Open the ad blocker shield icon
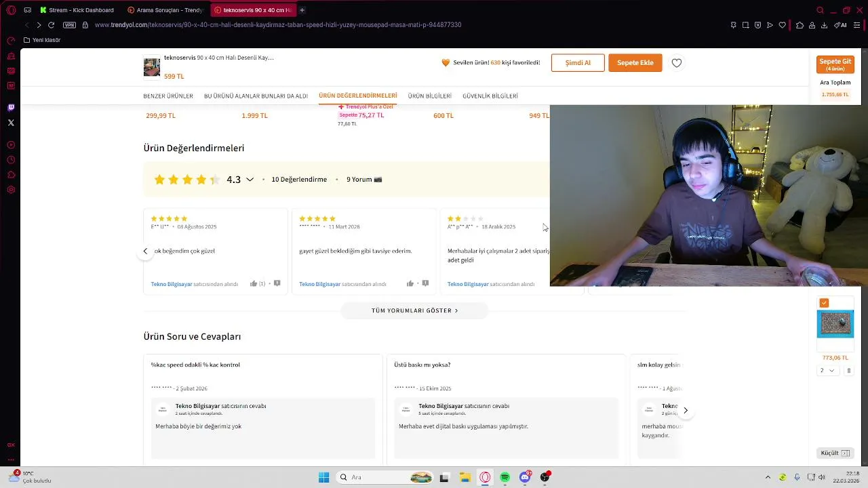 [x=757, y=25]
